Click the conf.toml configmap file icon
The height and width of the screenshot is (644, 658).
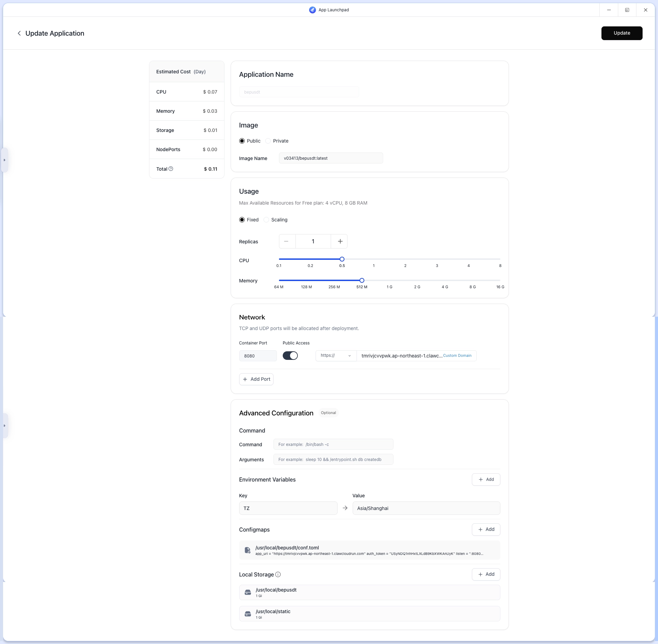coord(247,550)
